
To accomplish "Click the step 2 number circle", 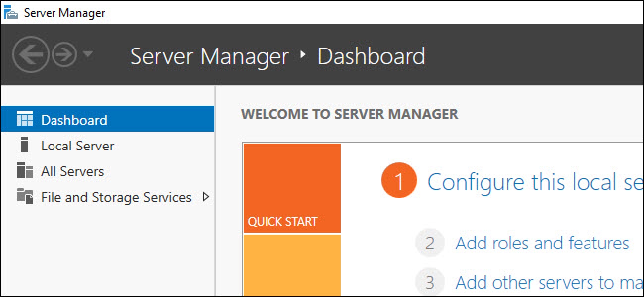I will coord(429,243).
